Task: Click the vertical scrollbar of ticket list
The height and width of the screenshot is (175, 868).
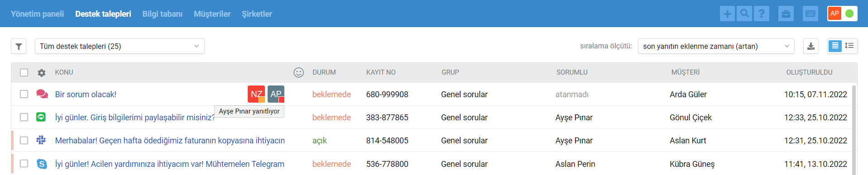Action: (854, 129)
